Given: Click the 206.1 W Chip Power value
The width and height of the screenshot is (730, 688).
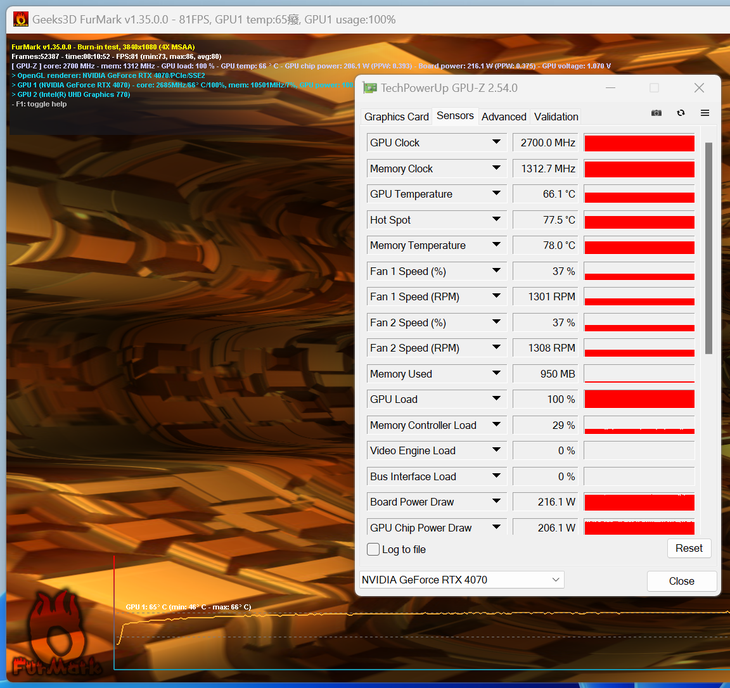Looking at the screenshot, I should tap(546, 527).
